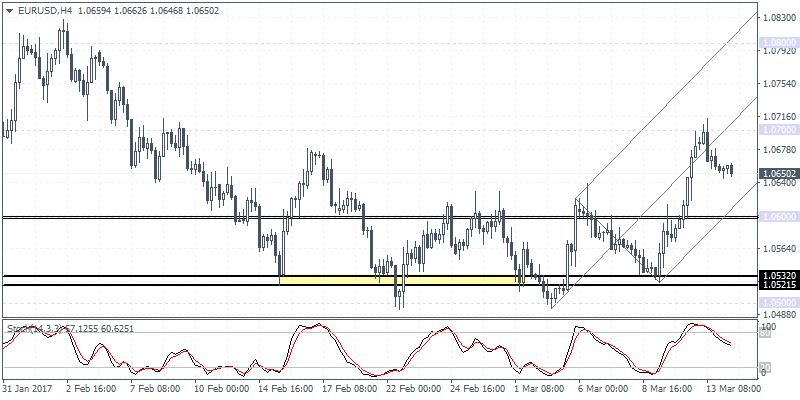Click the 1.08000 level label
The width and height of the screenshot is (800, 400).
click(x=777, y=43)
